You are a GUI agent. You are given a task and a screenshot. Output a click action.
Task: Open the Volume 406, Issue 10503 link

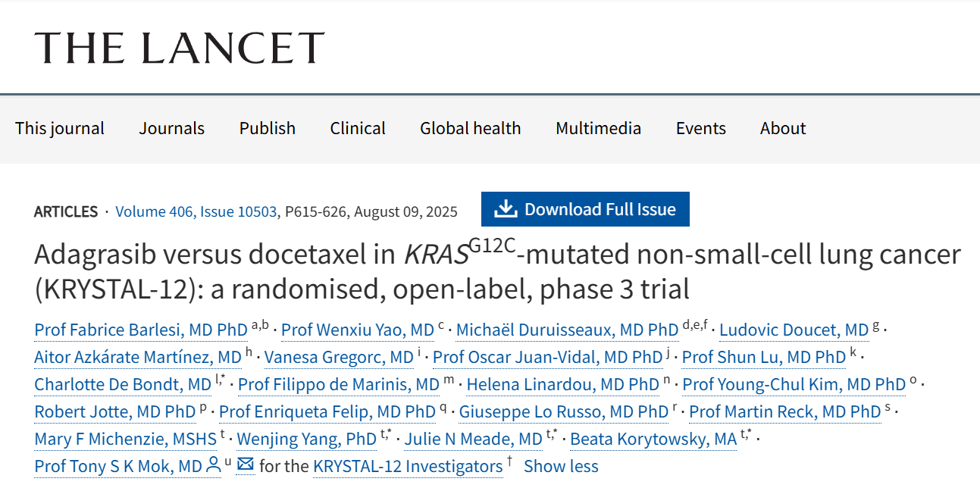tap(196, 211)
